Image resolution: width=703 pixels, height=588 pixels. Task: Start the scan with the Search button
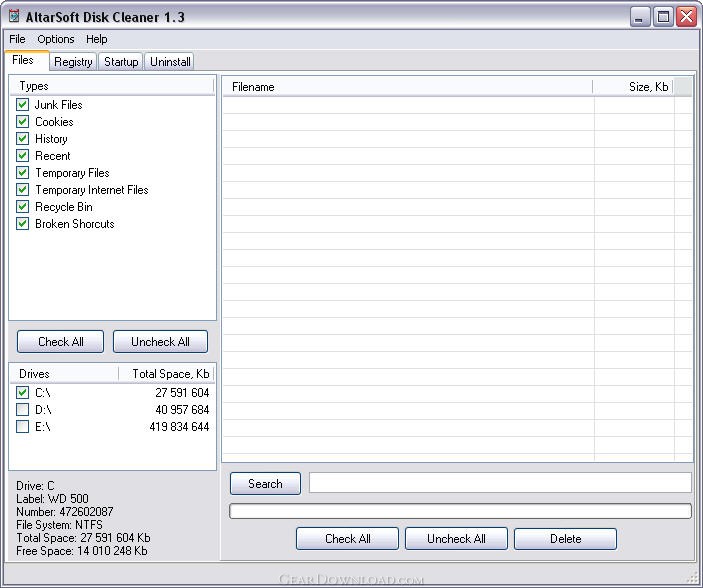click(x=265, y=483)
